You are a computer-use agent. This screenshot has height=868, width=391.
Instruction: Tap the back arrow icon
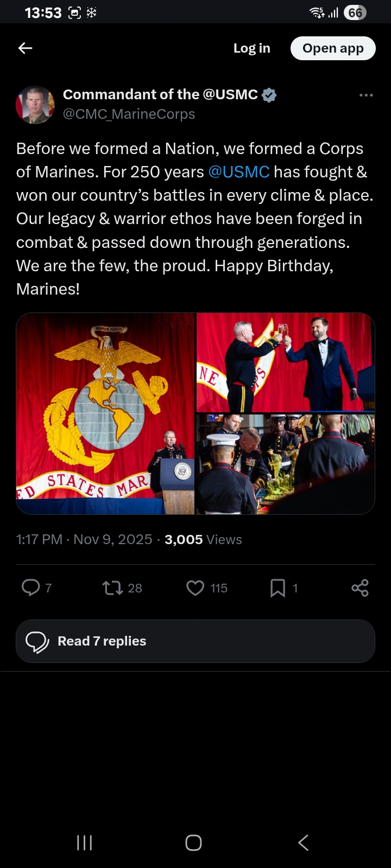[x=26, y=48]
